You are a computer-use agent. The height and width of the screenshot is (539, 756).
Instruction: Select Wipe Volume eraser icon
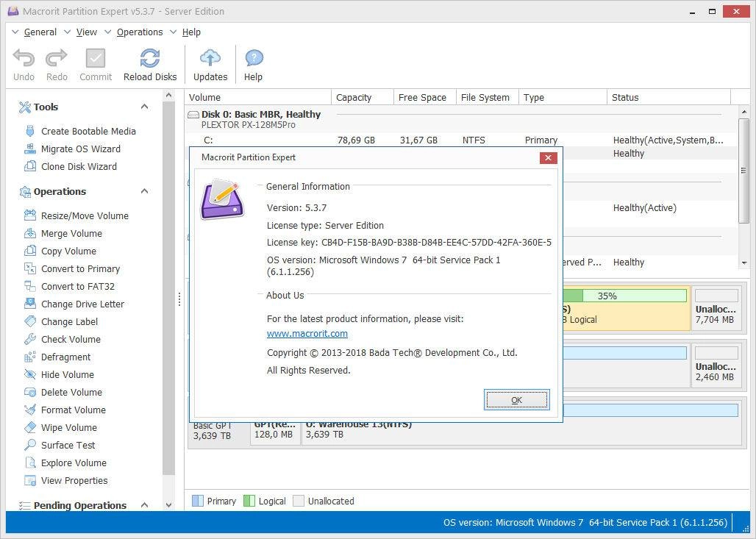pyautogui.click(x=30, y=427)
